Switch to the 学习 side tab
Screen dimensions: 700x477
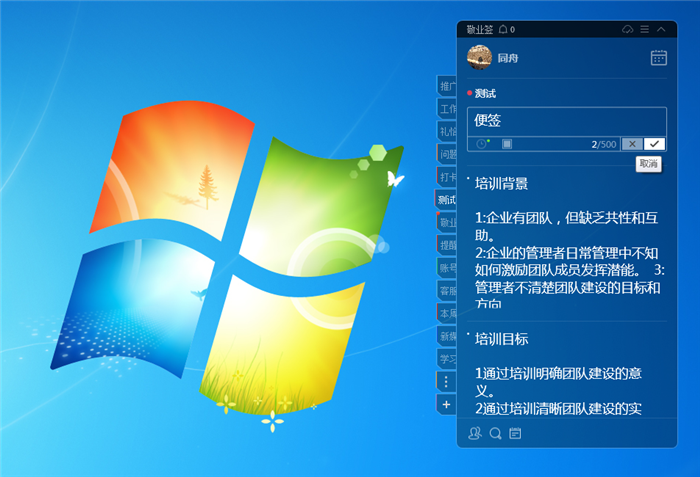pos(447,359)
